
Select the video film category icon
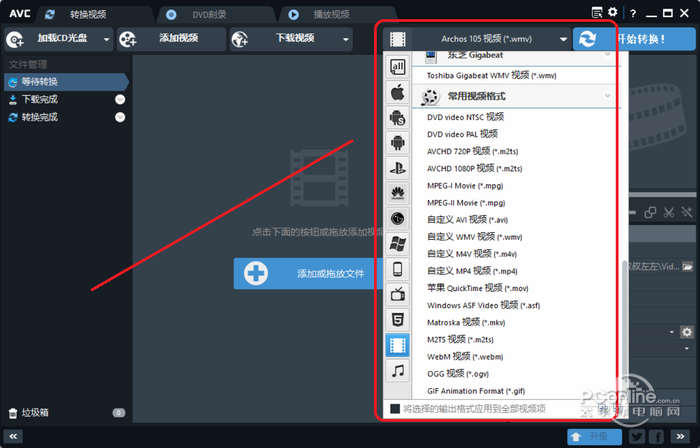[x=397, y=345]
